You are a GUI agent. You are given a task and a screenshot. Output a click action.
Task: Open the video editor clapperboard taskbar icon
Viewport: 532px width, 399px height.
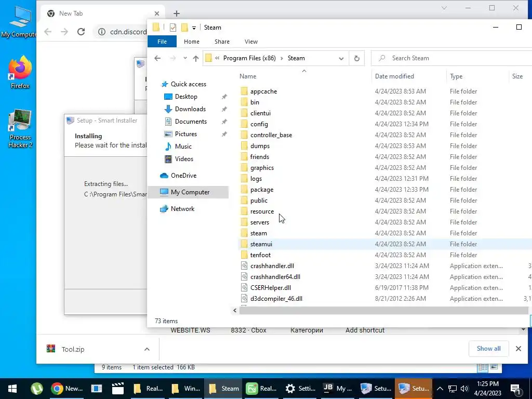118,389
